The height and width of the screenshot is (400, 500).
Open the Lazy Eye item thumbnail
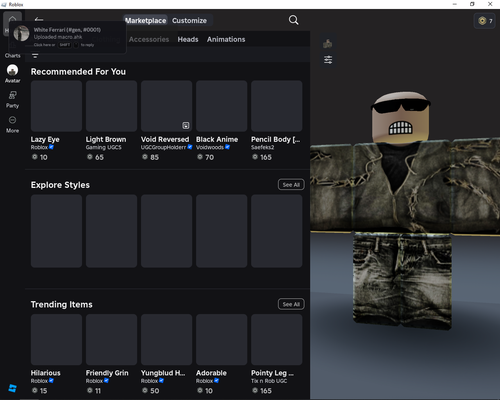point(56,106)
